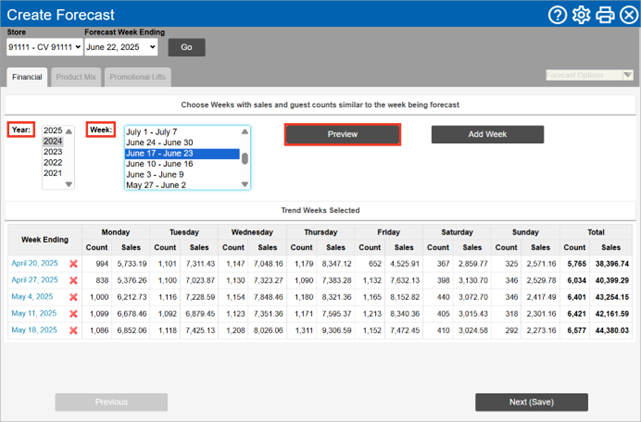Click the Year list down arrow
The height and width of the screenshot is (422, 641).
coord(69,184)
